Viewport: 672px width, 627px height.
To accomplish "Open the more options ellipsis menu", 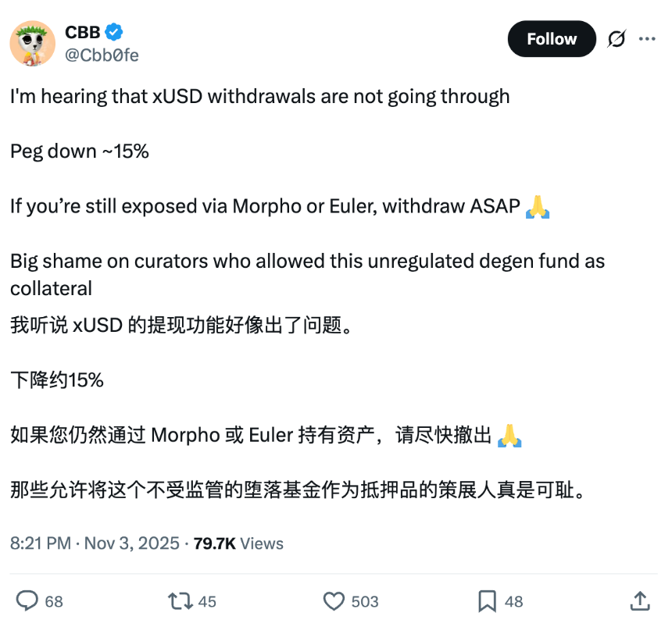I will [x=649, y=39].
